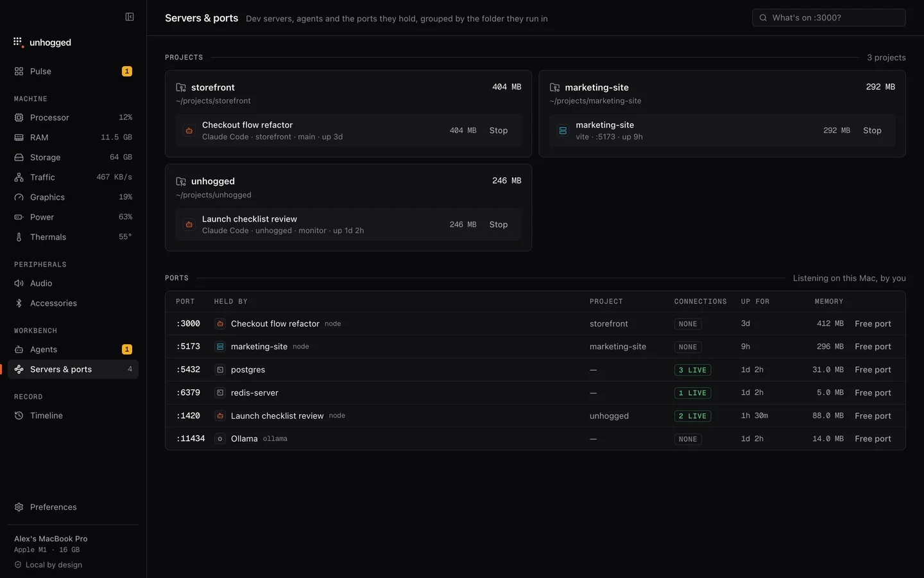
Task: Free port :6379 held by redis-server
Action: click(x=873, y=393)
